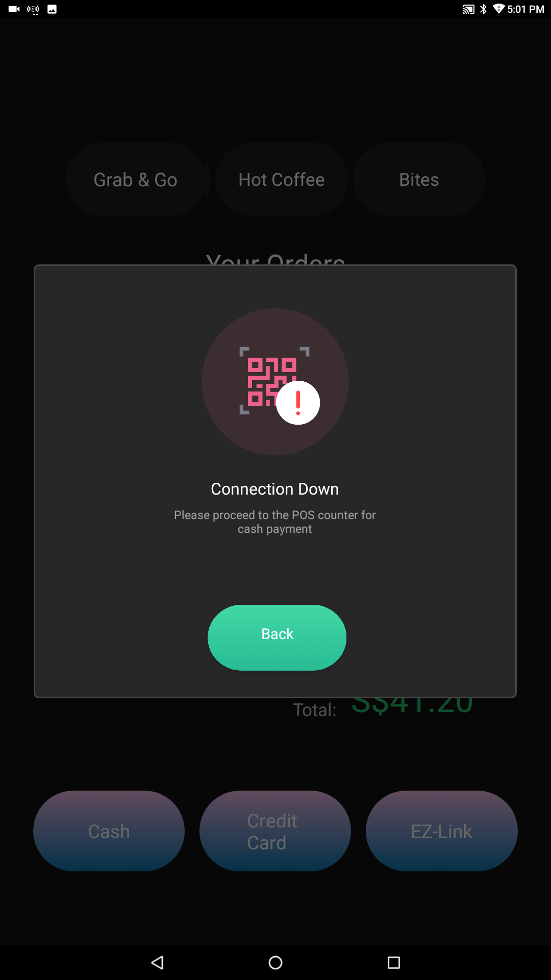Tap the Back button in dialog
Viewport: 551px width, 980px height.
(x=277, y=638)
